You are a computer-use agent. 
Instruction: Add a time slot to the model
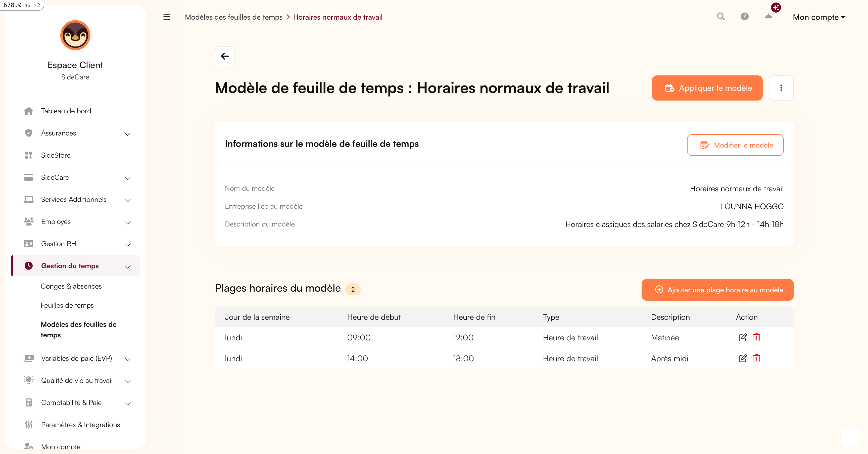[x=717, y=290]
